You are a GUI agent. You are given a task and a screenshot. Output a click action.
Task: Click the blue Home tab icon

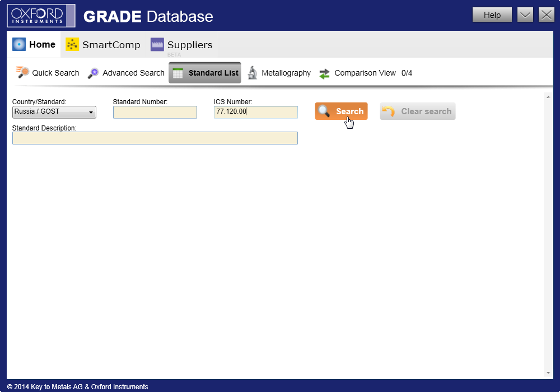[19, 44]
